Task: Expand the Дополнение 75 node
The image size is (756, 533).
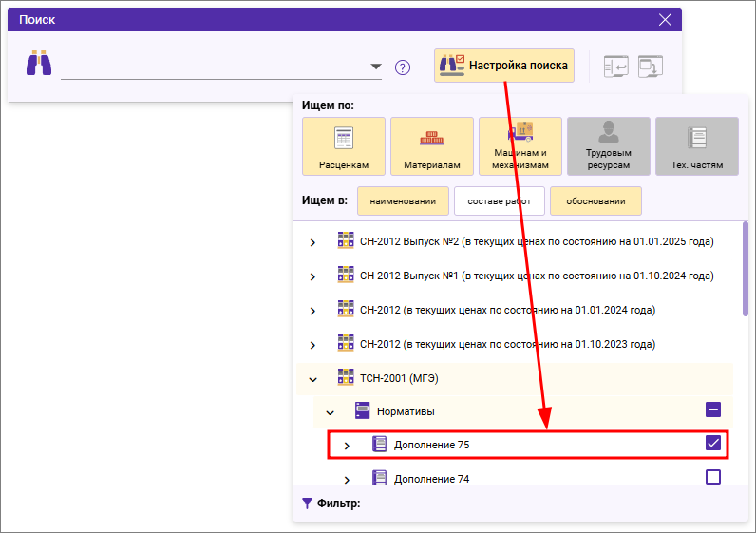Action: [x=347, y=445]
